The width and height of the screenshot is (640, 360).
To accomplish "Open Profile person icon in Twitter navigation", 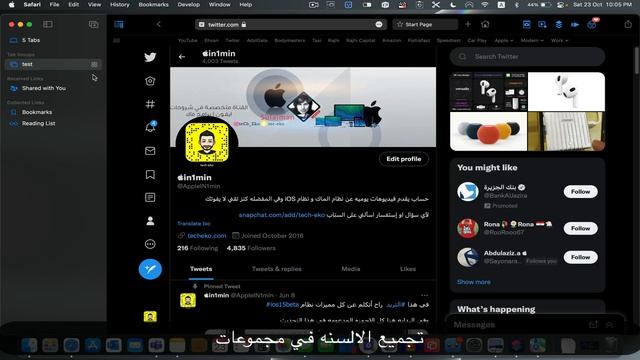I will point(150,221).
